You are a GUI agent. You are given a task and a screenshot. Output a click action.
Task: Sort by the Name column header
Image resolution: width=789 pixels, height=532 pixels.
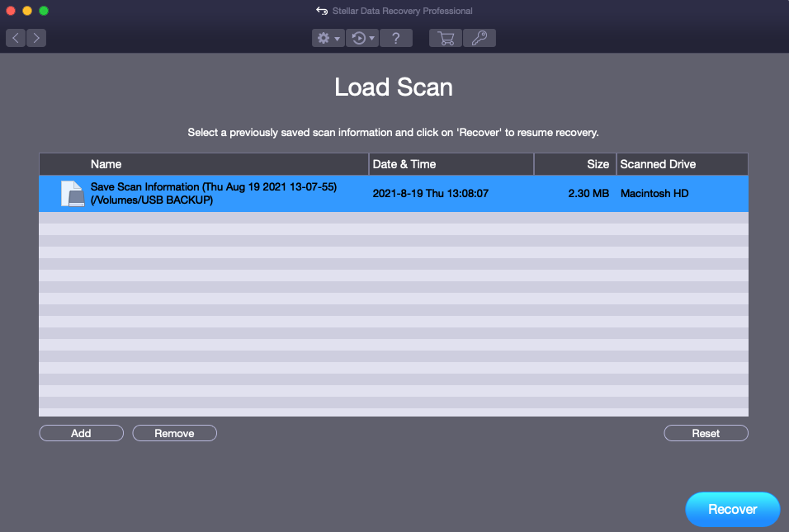[106, 164]
